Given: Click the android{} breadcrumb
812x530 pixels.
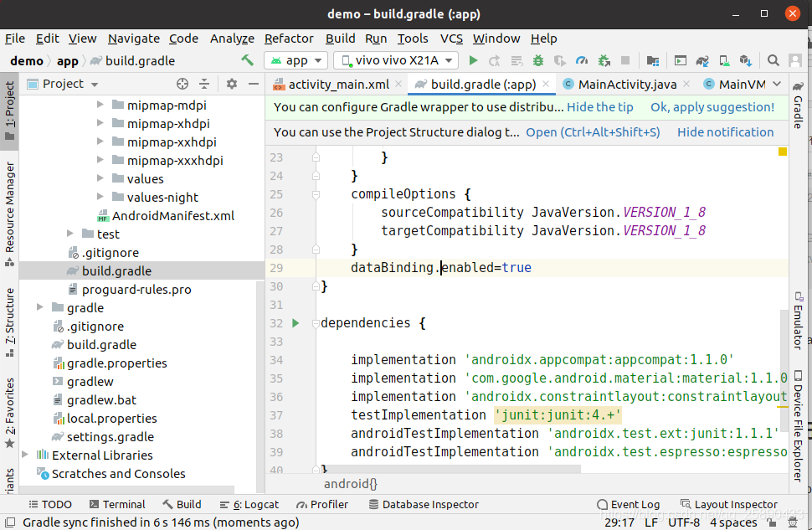Looking at the screenshot, I should pos(351,484).
